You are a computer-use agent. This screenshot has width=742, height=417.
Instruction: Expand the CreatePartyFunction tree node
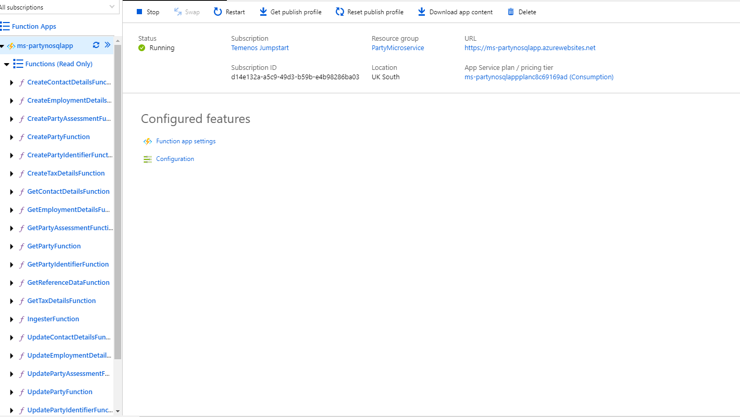12,137
